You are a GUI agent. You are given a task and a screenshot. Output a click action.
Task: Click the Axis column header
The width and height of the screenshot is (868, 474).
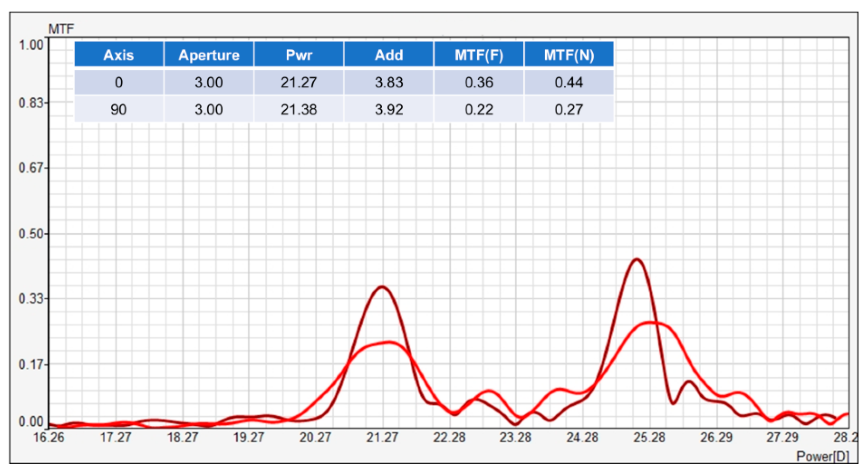pyautogui.click(x=119, y=55)
